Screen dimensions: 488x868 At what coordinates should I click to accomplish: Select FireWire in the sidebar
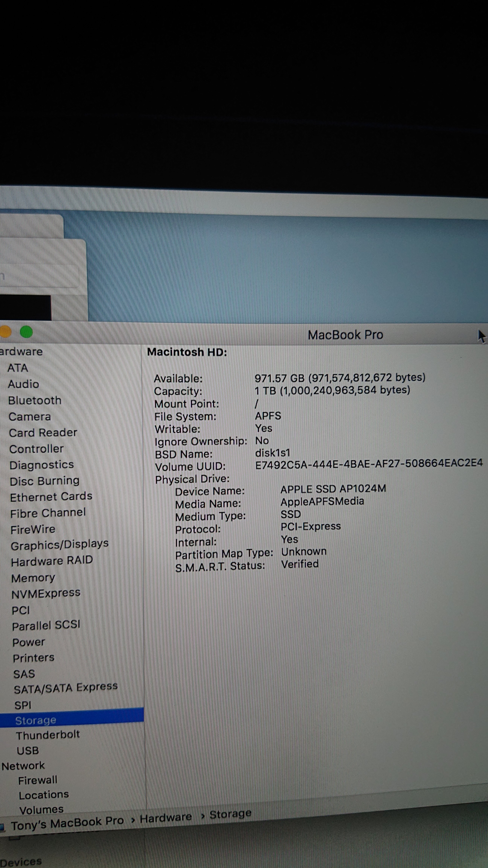tap(33, 529)
